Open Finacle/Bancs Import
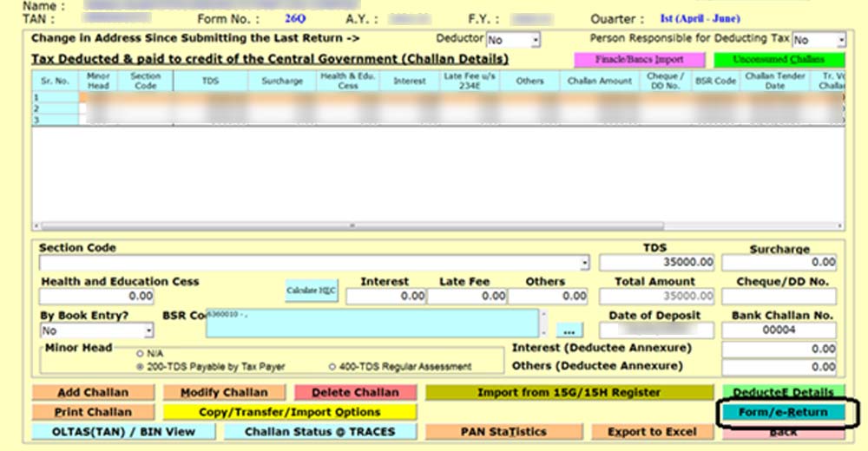 pos(639,60)
